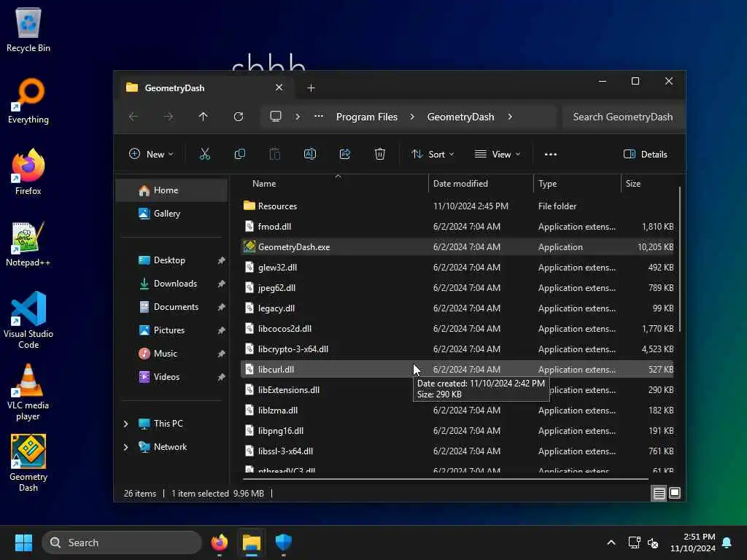Select the Visual Studio Code desktop shortcut

(28, 320)
